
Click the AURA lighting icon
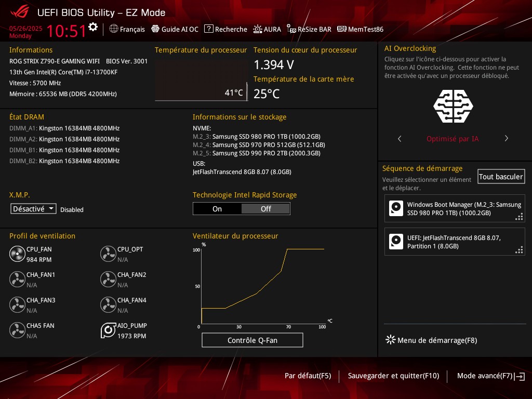tap(258, 29)
